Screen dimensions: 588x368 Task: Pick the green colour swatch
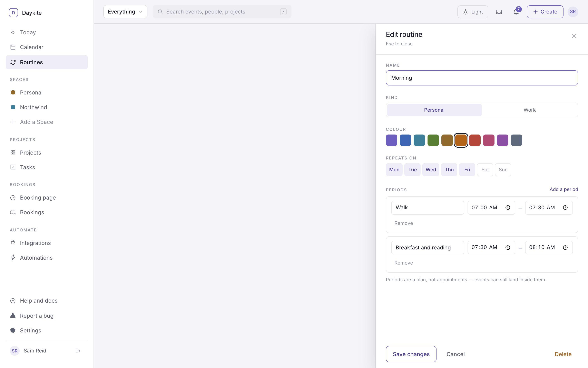(433, 140)
